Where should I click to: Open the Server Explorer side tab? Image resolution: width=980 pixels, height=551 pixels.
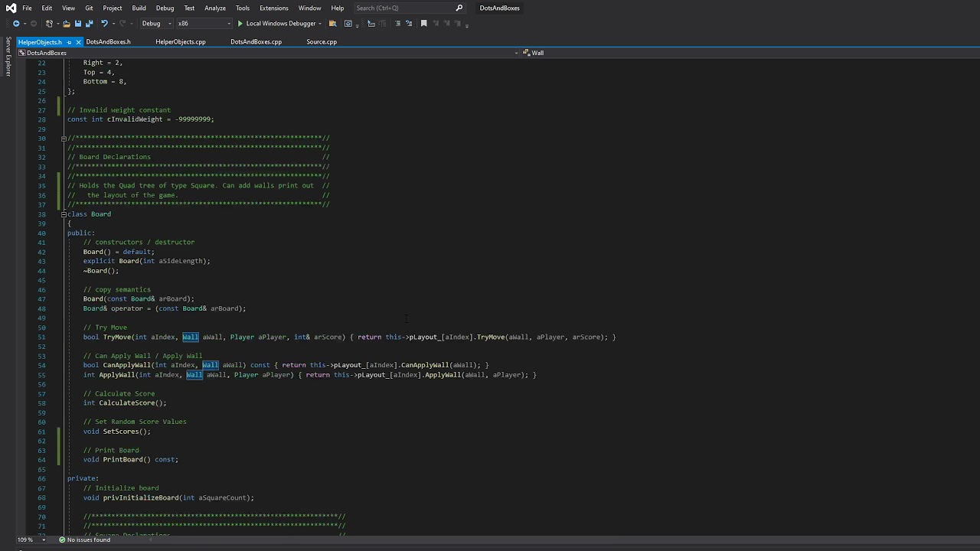[8, 56]
